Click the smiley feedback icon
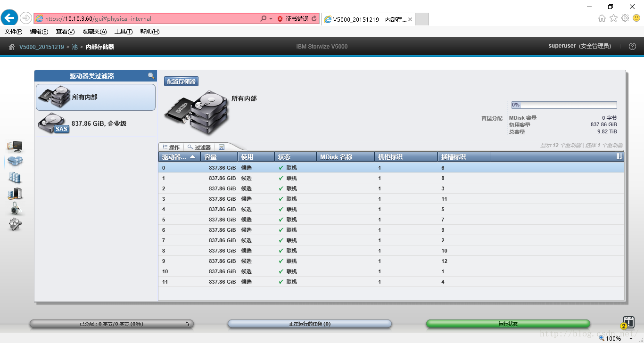644x343 pixels. [636, 18]
